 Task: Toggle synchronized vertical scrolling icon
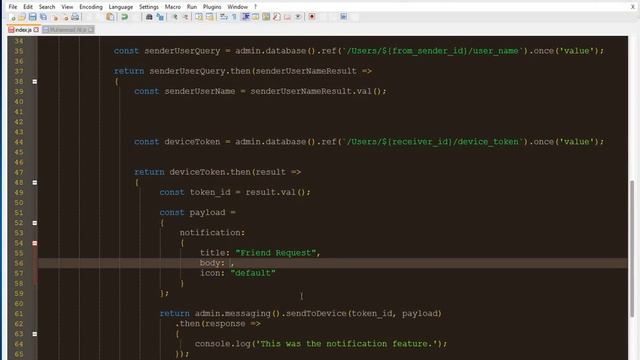199,17
